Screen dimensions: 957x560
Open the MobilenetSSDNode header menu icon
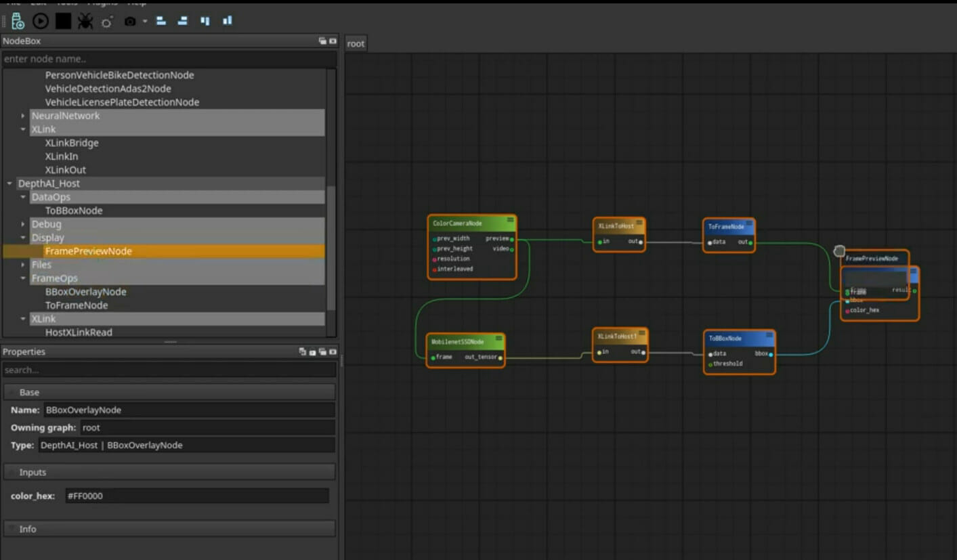click(x=498, y=339)
